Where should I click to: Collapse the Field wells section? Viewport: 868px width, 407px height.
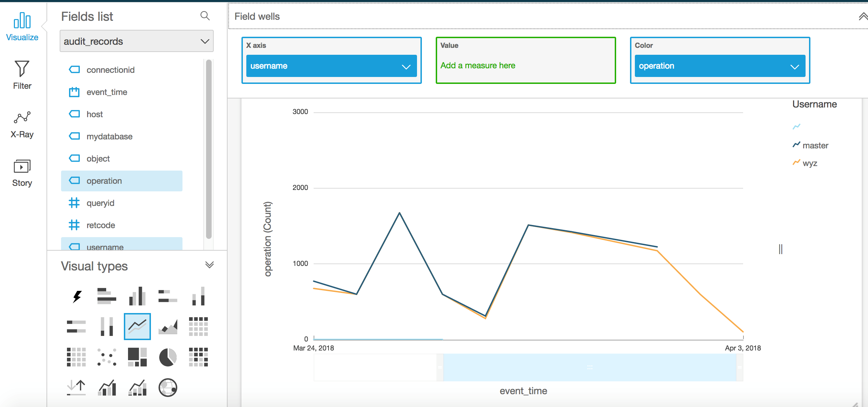pos(862,16)
